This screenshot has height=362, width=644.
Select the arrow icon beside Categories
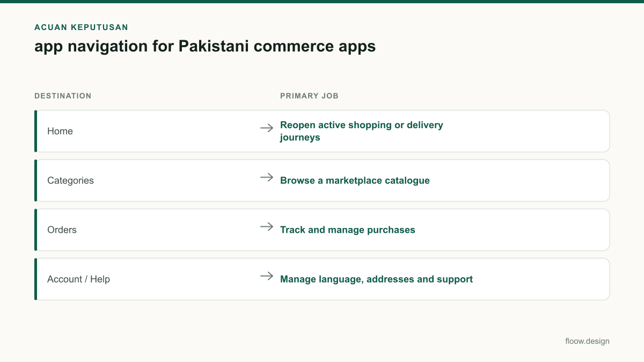267,177
